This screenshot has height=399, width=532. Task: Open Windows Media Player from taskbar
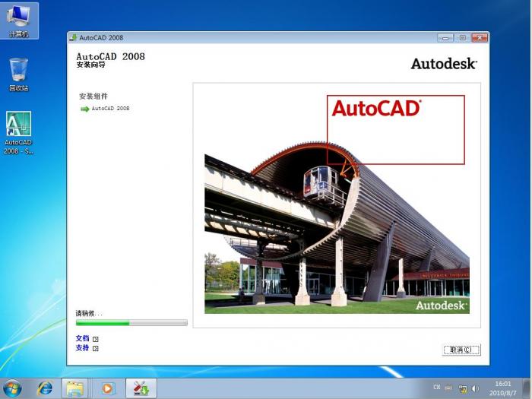coord(107,388)
